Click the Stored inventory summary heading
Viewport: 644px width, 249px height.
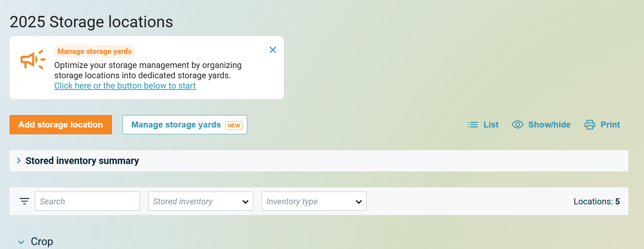pos(82,161)
